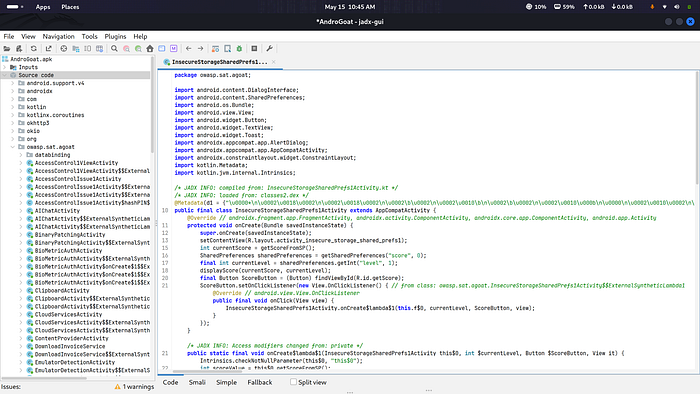Click the Export project icon
Viewport: 700px width, 394px height.
(x=48, y=49)
